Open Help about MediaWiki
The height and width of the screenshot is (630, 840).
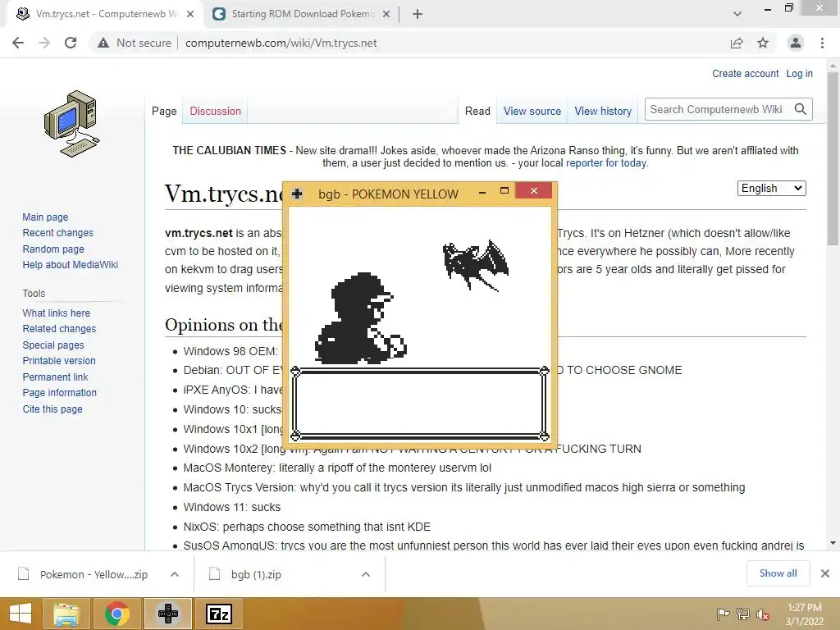point(71,264)
